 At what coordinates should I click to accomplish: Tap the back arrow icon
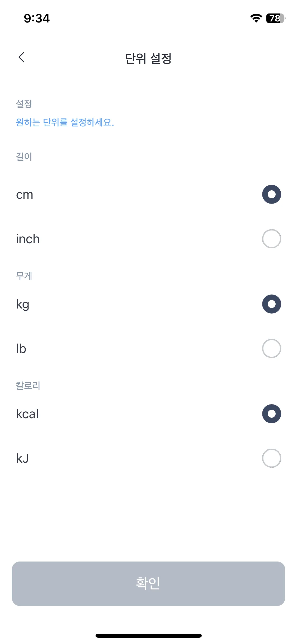(22, 57)
